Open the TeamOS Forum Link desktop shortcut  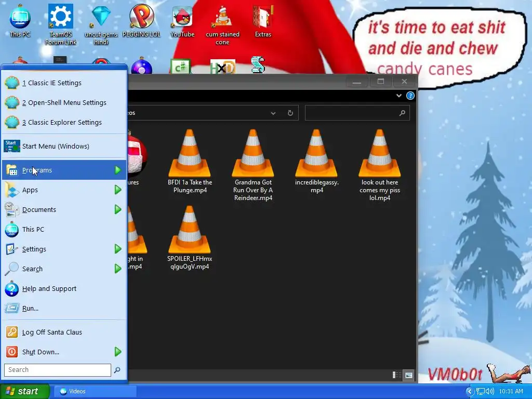point(61,24)
